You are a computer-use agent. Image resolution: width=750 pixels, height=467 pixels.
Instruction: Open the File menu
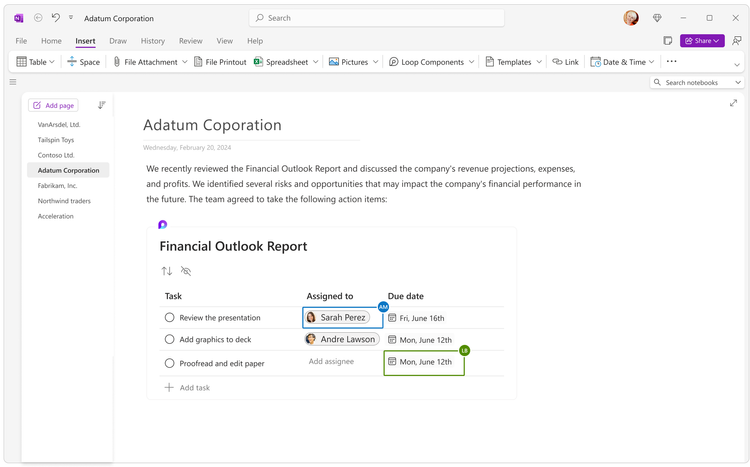click(21, 41)
